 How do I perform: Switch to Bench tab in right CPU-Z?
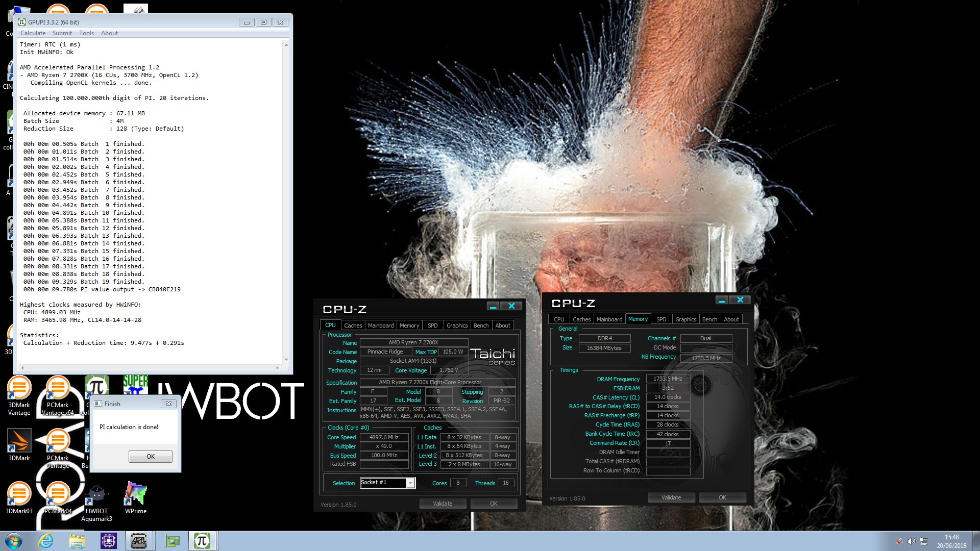point(709,319)
